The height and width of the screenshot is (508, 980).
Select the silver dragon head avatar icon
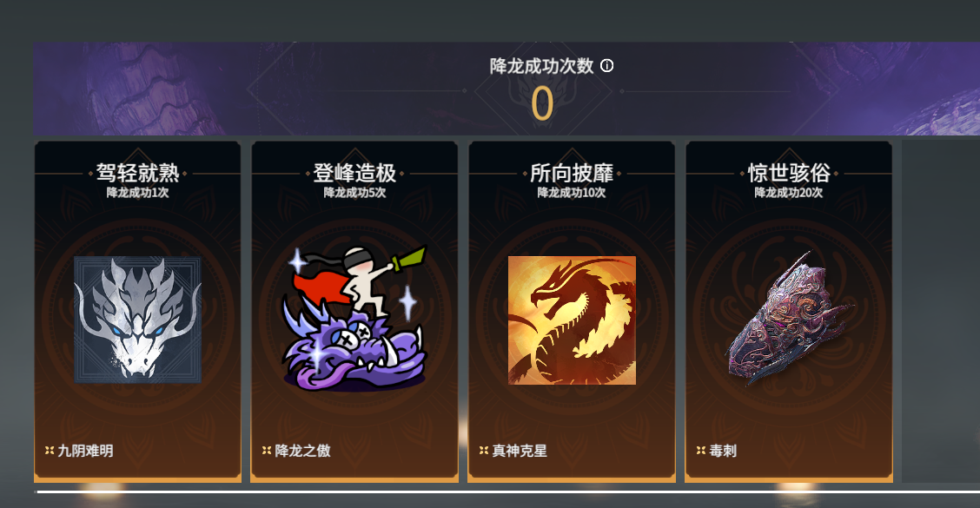[x=137, y=320]
